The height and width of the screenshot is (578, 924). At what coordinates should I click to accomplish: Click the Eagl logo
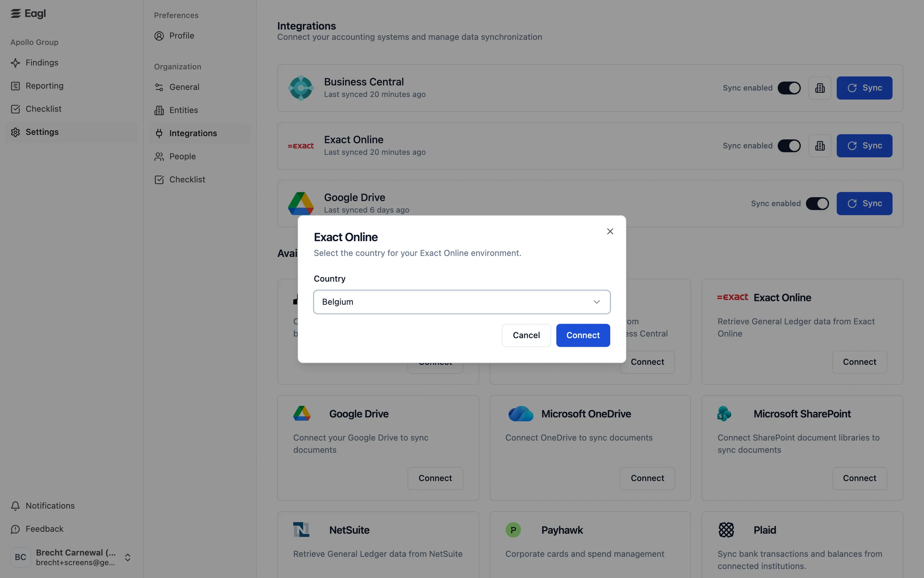28,14
